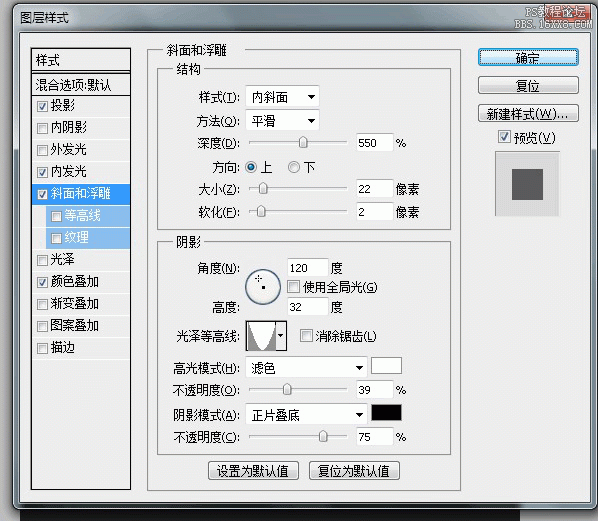Enable 消除锯齿 anti-alias checkbox
The width and height of the screenshot is (598, 521).
coord(305,336)
